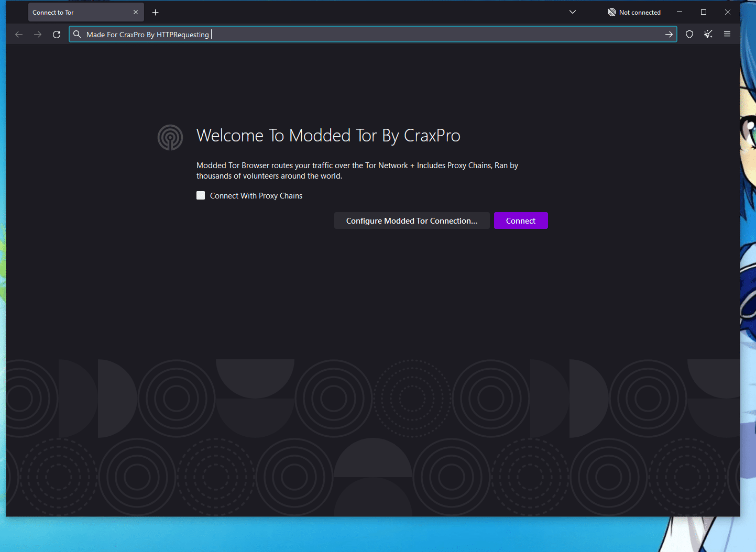Click the purple Connect button
This screenshot has width=756, height=552.
(521, 220)
